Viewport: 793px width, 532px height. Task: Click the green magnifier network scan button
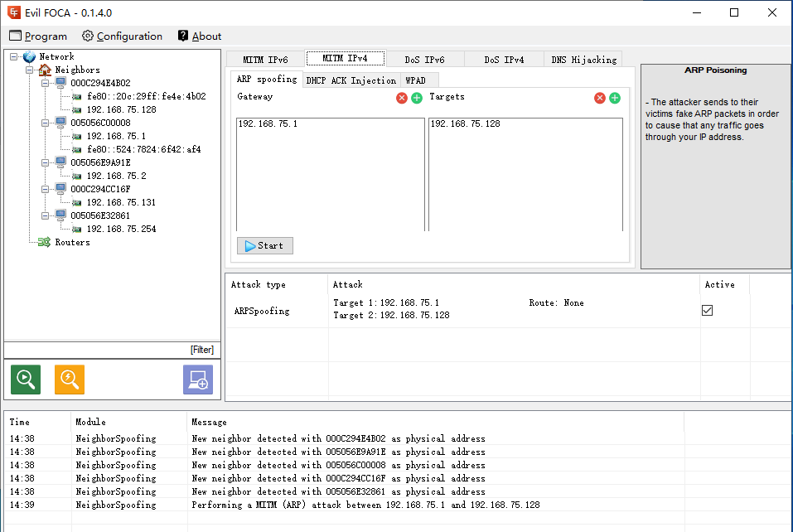point(26,380)
